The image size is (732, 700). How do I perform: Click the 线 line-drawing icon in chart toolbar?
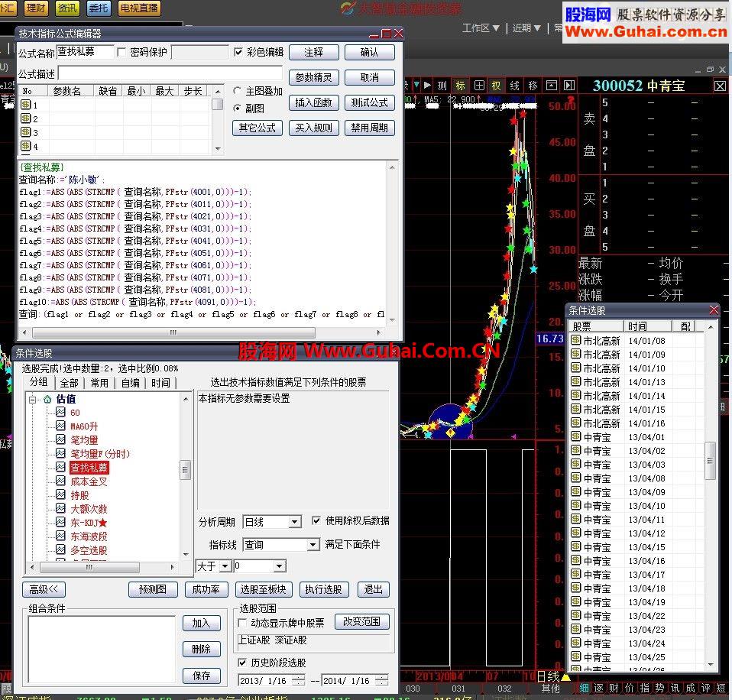[515, 86]
